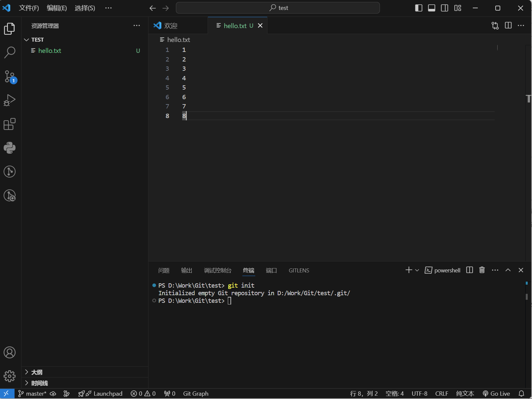
Task: Switch to the Debug Console panel tab
Action: (x=218, y=270)
